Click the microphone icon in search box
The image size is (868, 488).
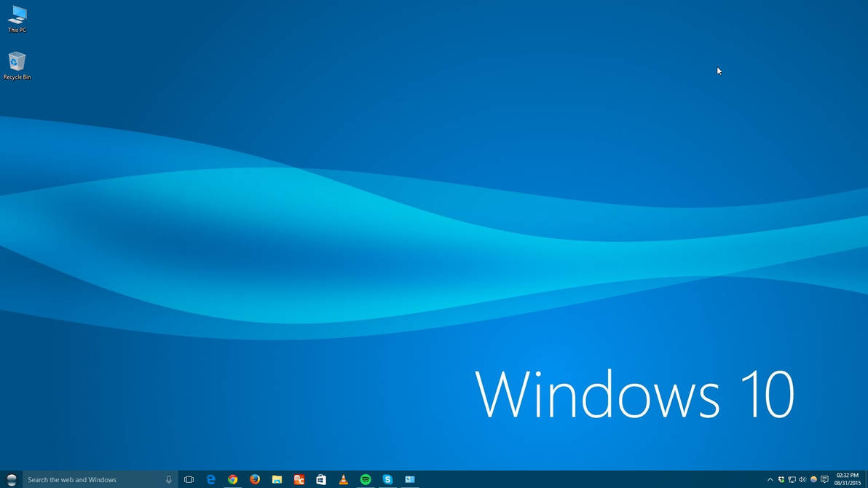169,480
